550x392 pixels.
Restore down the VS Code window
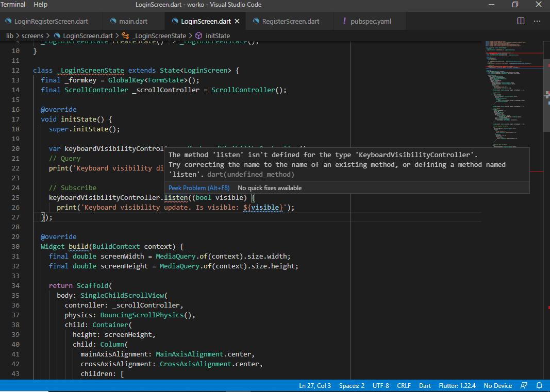[x=515, y=5]
